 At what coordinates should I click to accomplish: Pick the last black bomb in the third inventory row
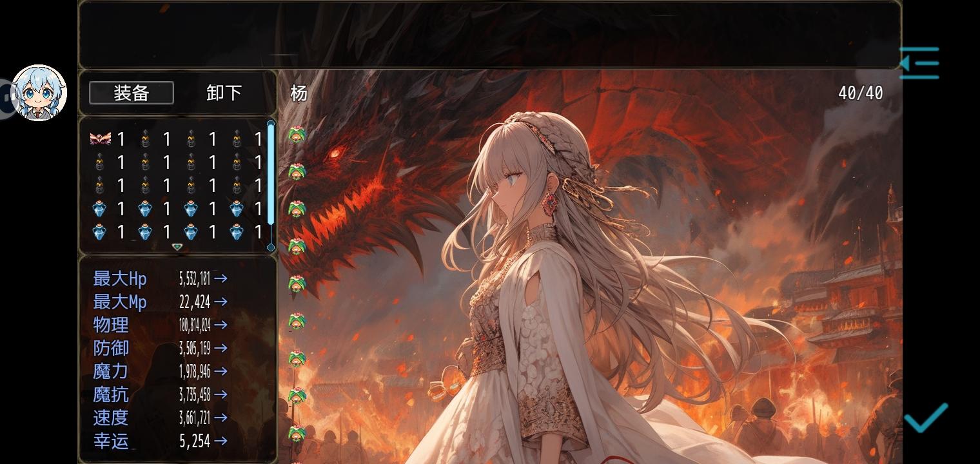[237, 185]
